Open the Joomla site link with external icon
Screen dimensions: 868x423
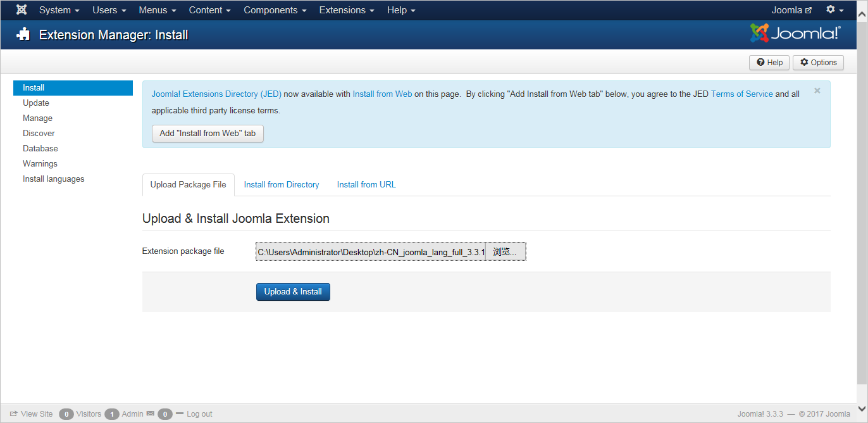click(x=791, y=10)
